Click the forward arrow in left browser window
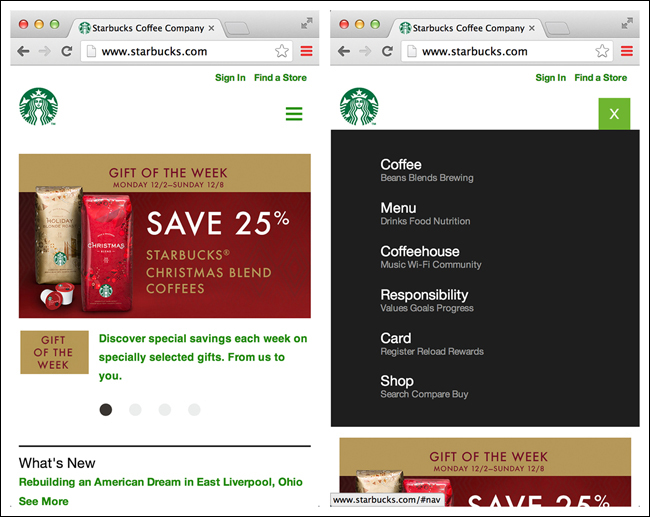This screenshot has height=517, width=650. (44, 51)
